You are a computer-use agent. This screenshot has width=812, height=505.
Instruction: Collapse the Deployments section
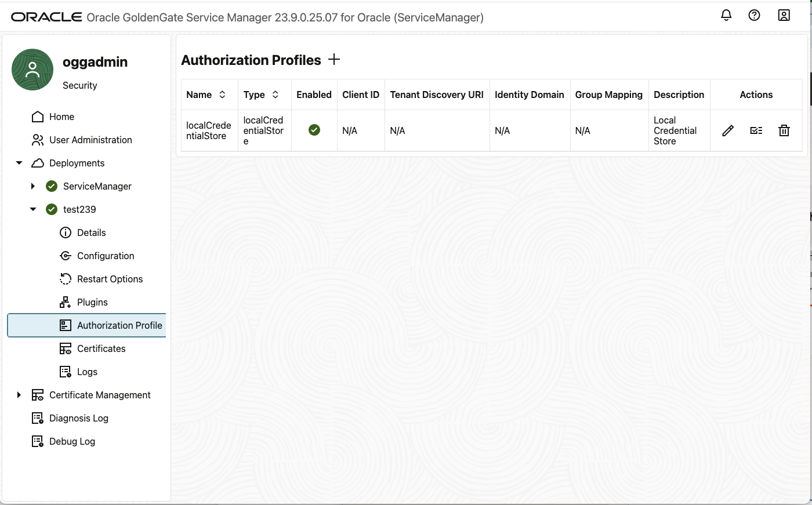pos(19,163)
